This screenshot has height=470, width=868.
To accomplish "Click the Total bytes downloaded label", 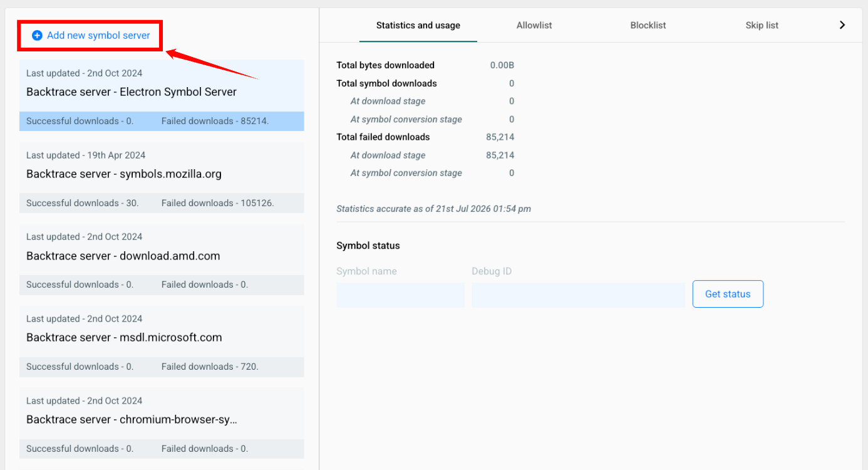I will (385, 65).
